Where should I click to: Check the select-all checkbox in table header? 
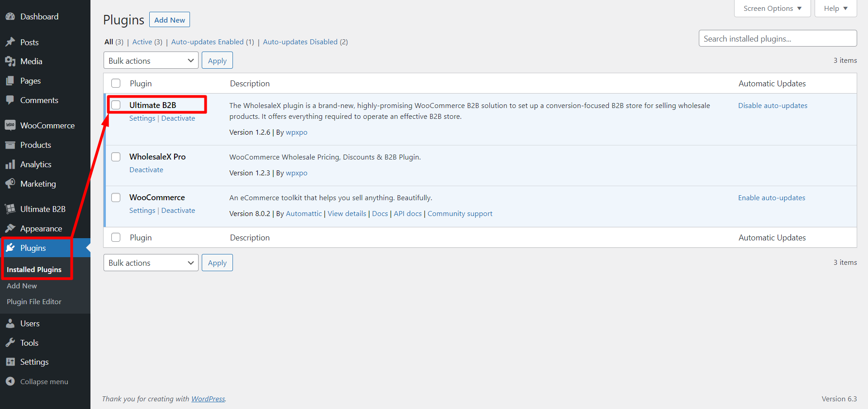[x=116, y=83]
